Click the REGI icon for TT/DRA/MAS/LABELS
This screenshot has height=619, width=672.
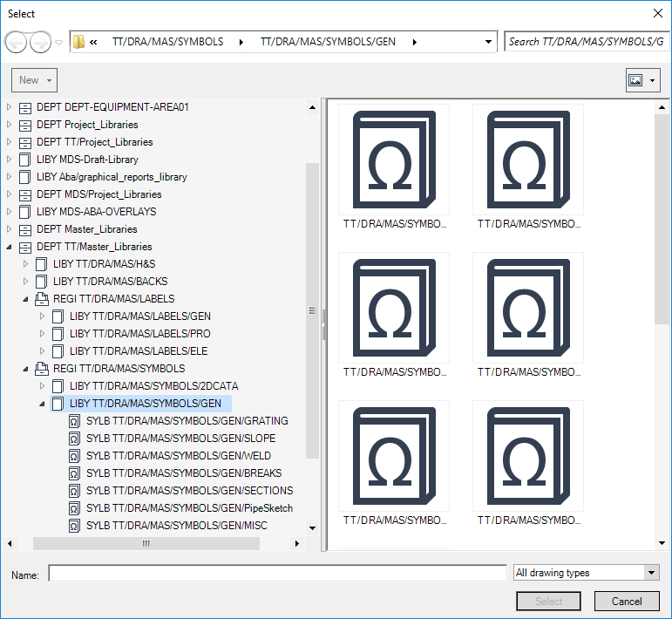41,299
